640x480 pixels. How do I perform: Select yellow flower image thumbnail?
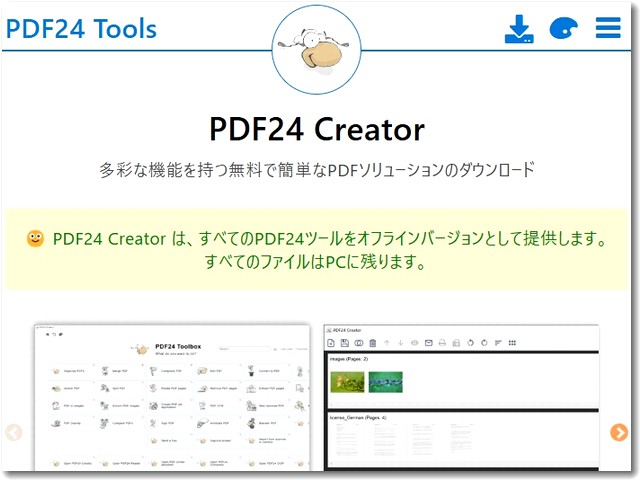347,382
